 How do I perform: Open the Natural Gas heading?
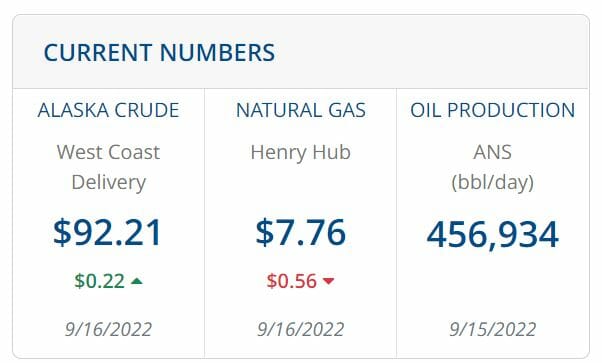click(x=301, y=110)
